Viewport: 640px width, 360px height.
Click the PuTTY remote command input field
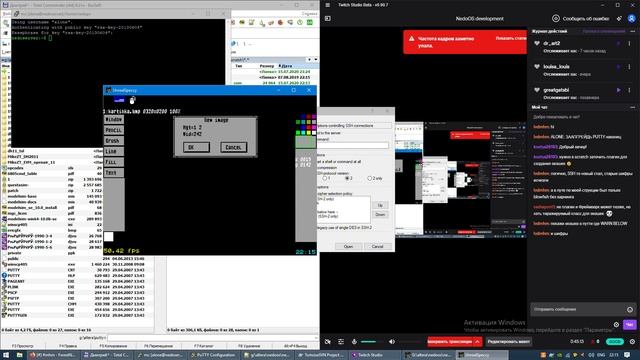click(x=353, y=145)
